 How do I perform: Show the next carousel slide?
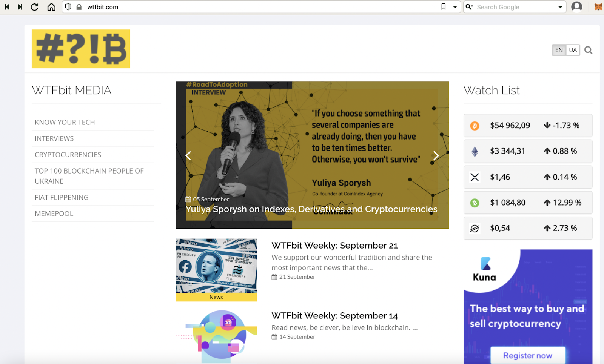(436, 155)
